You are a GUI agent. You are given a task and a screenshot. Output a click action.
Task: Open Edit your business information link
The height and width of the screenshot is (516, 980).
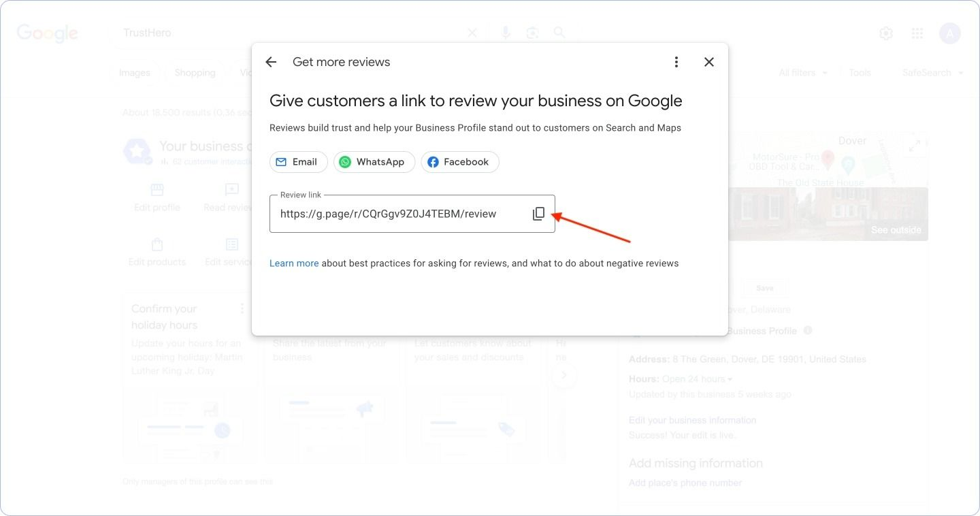coord(692,420)
